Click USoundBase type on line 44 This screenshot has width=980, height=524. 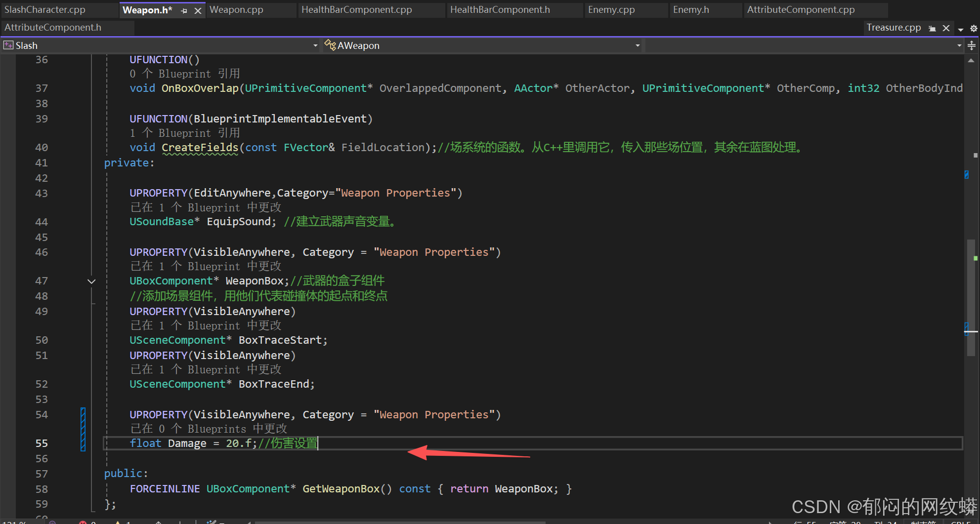click(x=162, y=222)
